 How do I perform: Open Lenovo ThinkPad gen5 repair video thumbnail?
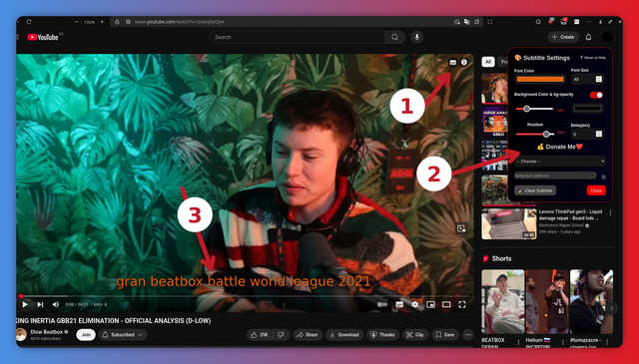pyautogui.click(x=508, y=223)
